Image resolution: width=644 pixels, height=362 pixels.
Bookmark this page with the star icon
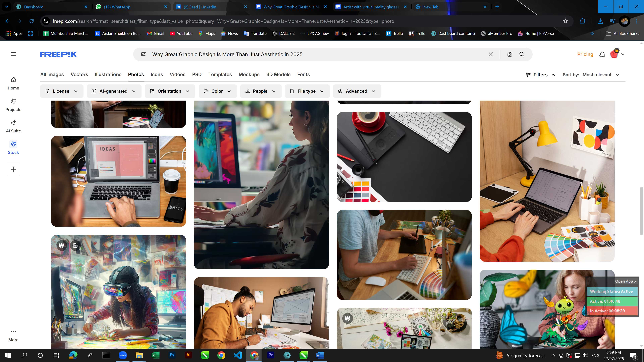tap(566, 21)
